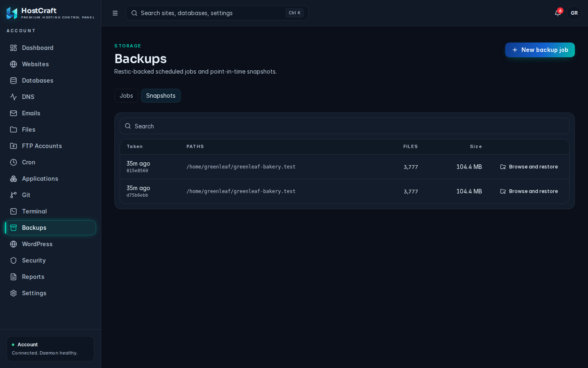Screen dimensions: 588x368
Task: Click snapshot ID d75b6ebb
Action: [x=137, y=195]
